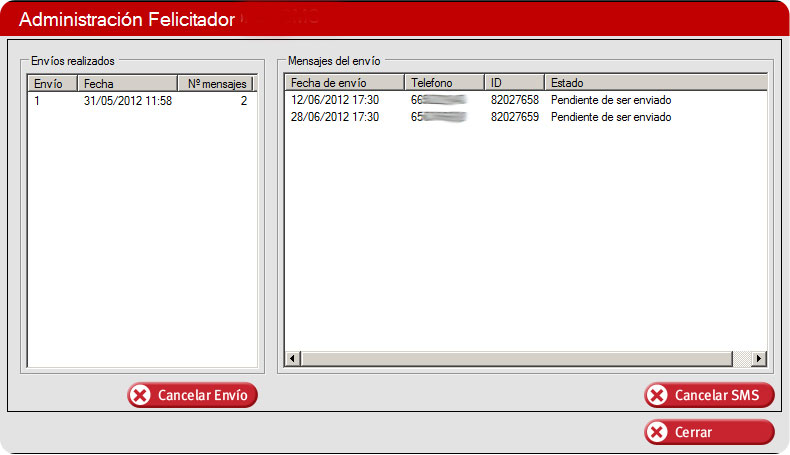This screenshot has height=455, width=790.
Task: Click the Telefono column header
Action: 443,83
